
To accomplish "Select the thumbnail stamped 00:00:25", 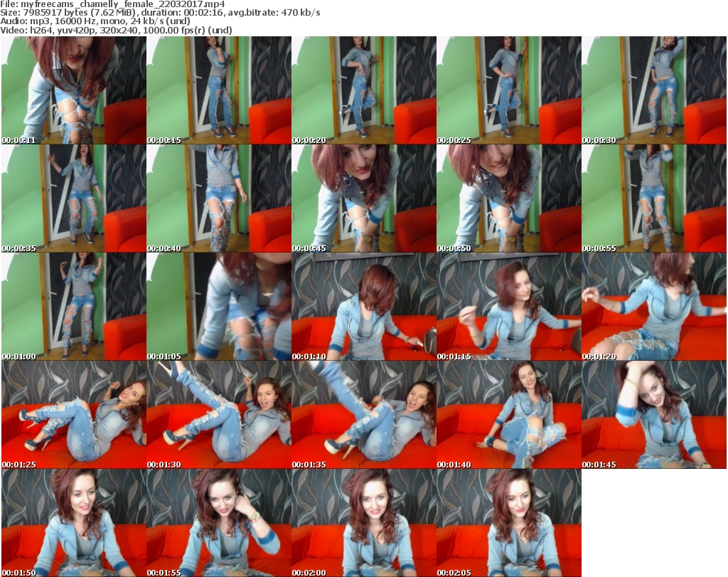I will click(x=509, y=90).
